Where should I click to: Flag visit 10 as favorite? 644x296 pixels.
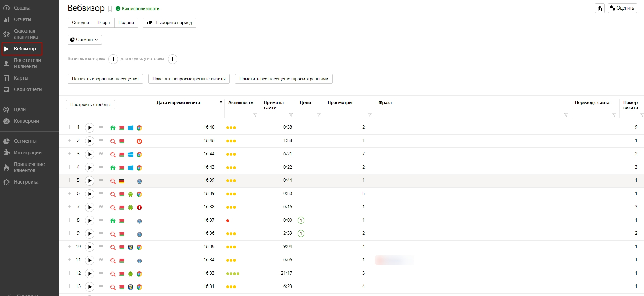(x=101, y=247)
